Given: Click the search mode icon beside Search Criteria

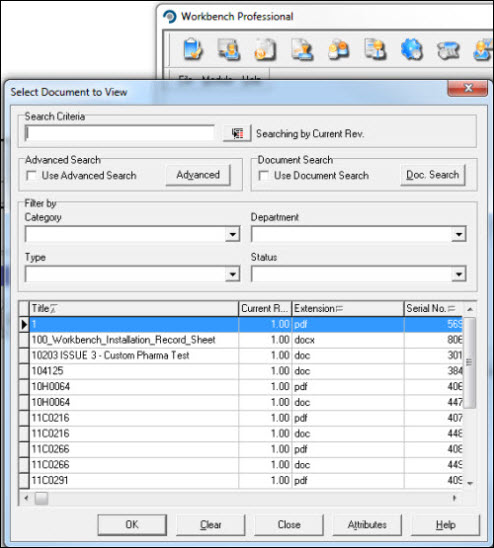Looking at the screenshot, I should 237,133.
